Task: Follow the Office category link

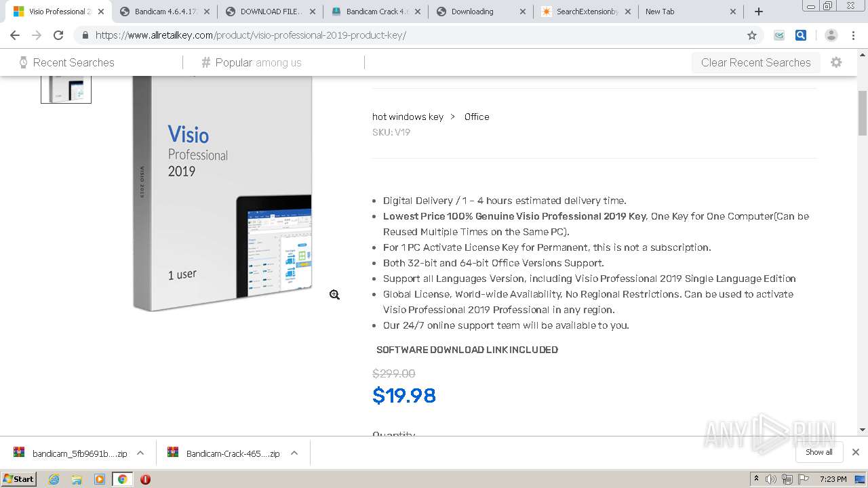Action: pyautogui.click(x=477, y=117)
